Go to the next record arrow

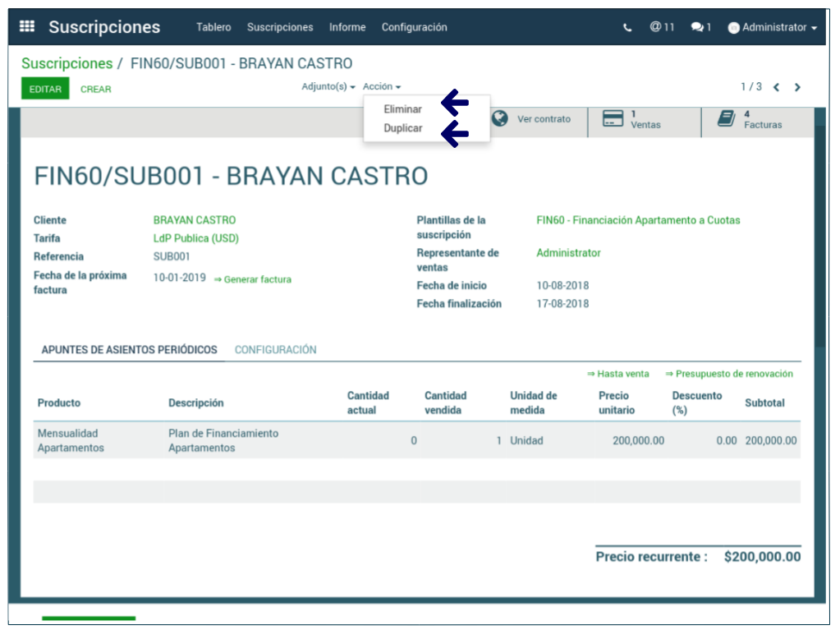point(797,87)
